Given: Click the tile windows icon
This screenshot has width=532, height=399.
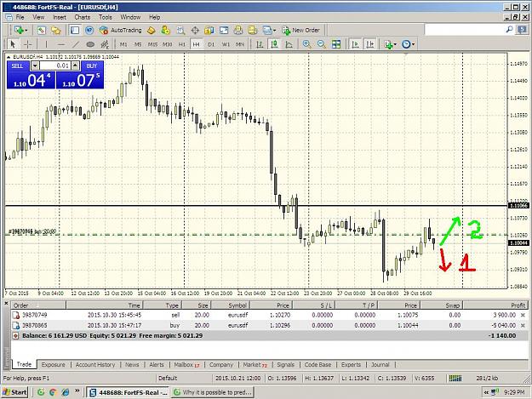Looking at the screenshot, I should pos(336,44).
